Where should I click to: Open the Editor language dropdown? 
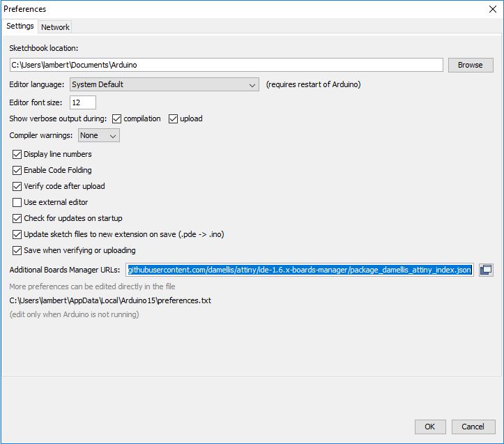165,84
